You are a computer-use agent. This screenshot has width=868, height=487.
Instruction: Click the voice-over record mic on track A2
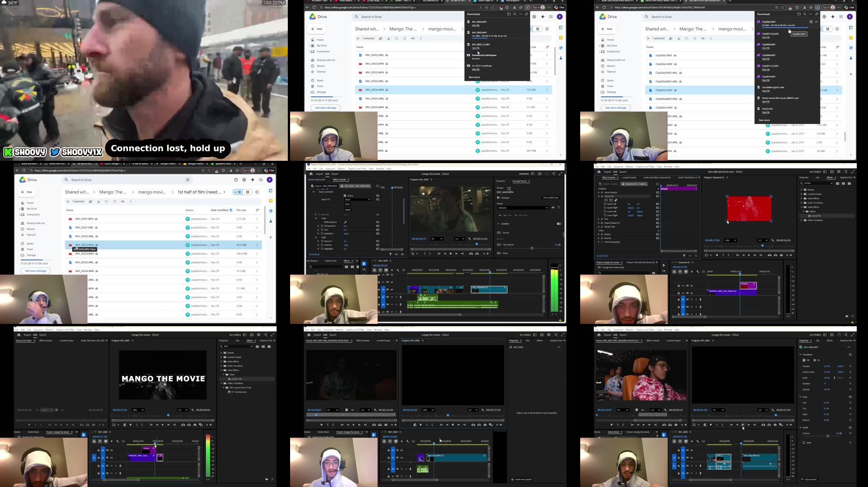point(401,297)
